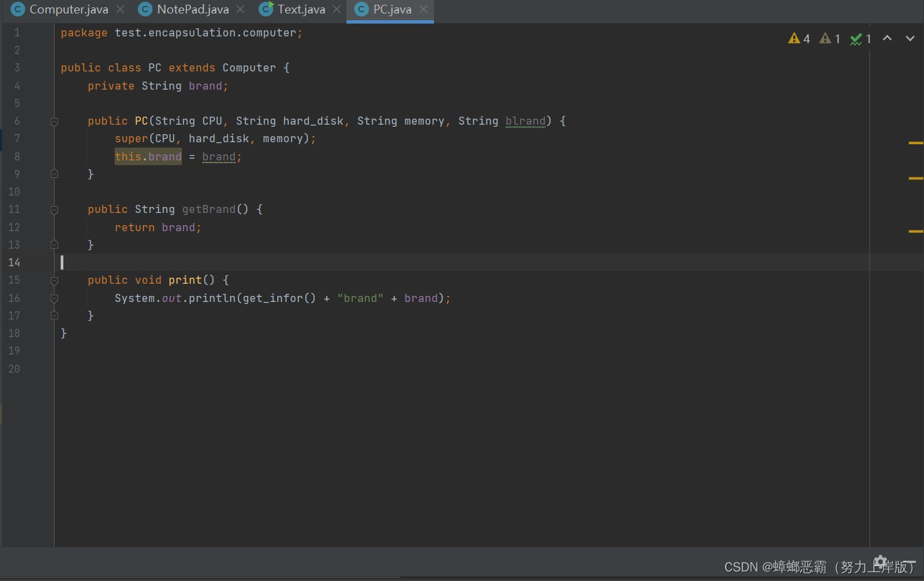Go to previous highlighted error arrow

click(888, 38)
